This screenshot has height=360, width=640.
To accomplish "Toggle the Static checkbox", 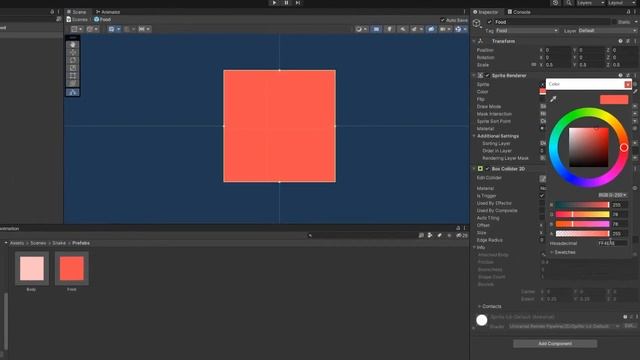I will (x=614, y=22).
